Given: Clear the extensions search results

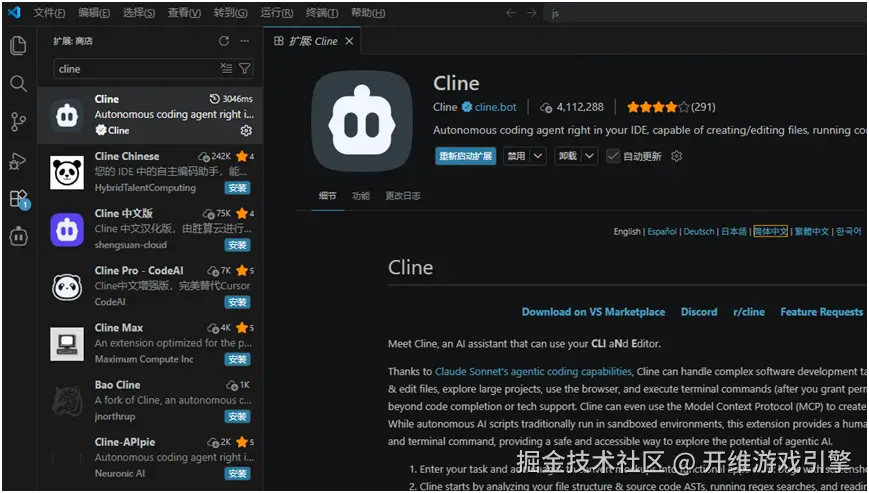Looking at the screenshot, I should [227, 69].
